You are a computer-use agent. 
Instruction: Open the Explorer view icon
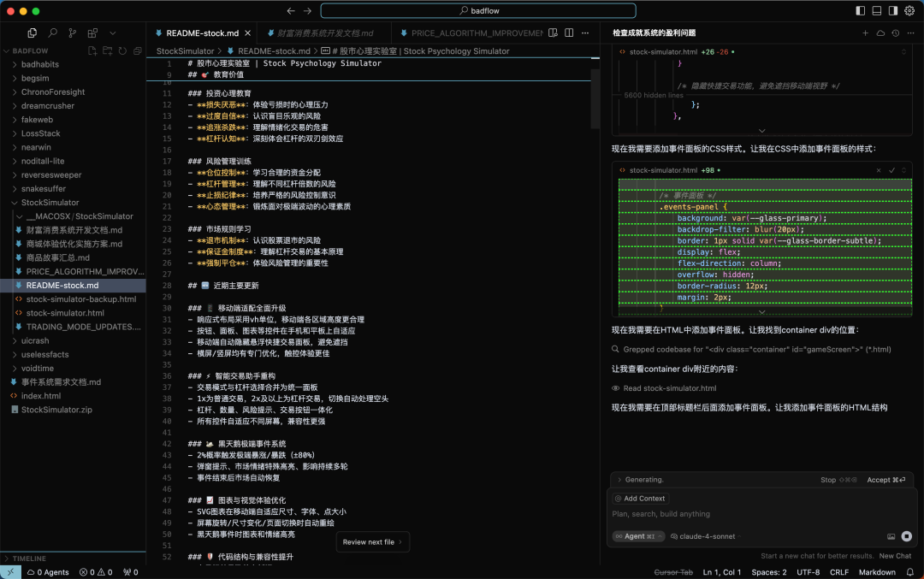[x=33, y=33]
